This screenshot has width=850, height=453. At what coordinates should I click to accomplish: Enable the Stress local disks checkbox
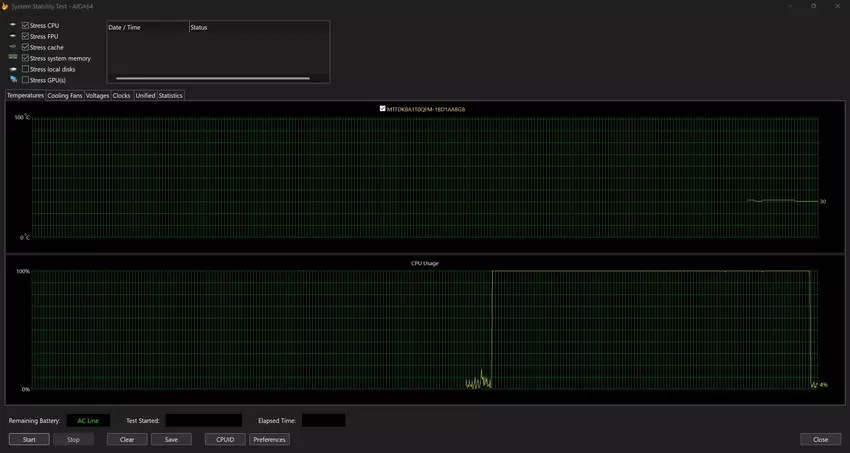pyautogui.click(x=25, y=69)
